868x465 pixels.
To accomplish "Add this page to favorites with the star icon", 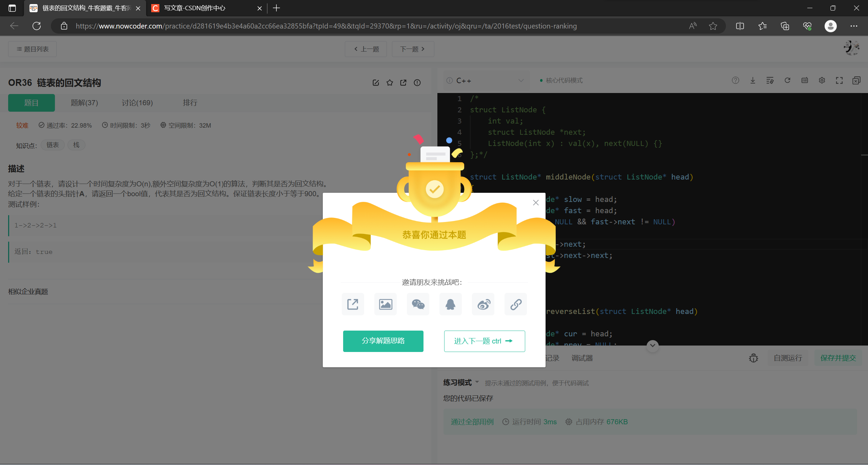I will tap(713, 26).
